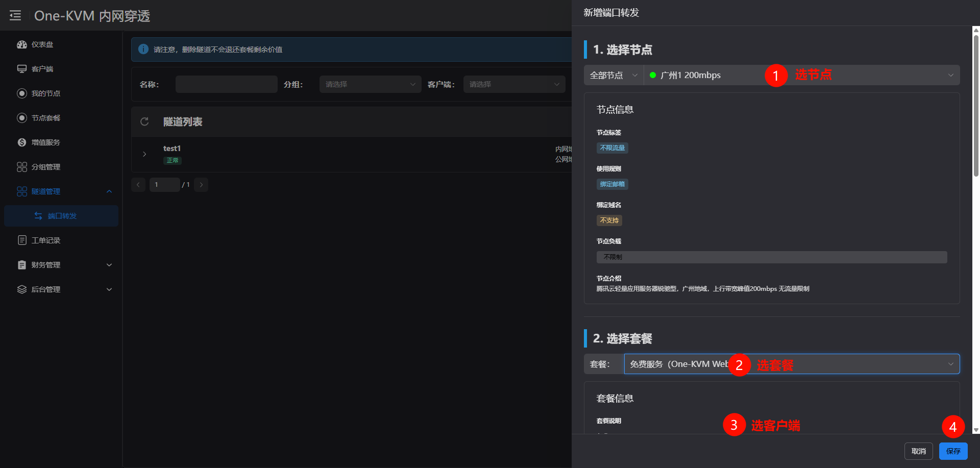Click the 客户端 monitor icon
The image size is (980, 468).
22,69
